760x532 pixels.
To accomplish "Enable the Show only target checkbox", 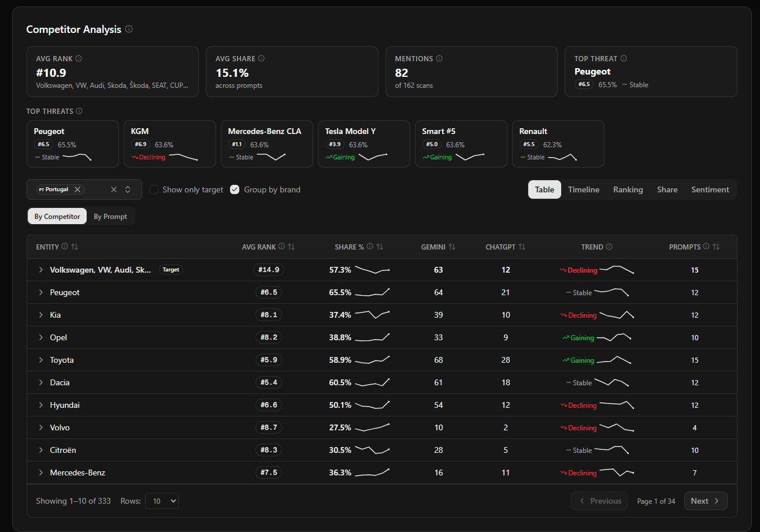I will pos(154,189).
